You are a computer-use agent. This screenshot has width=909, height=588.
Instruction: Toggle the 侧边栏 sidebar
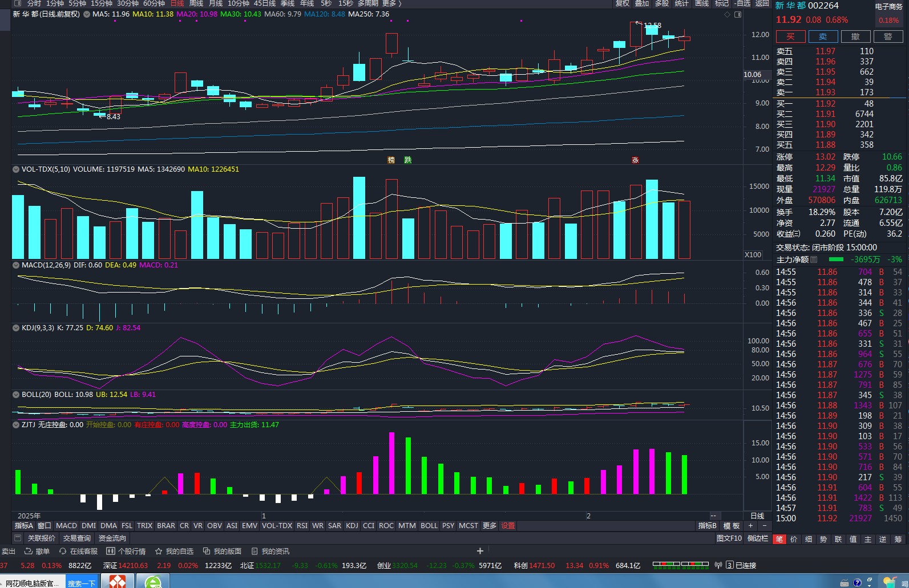758,538
